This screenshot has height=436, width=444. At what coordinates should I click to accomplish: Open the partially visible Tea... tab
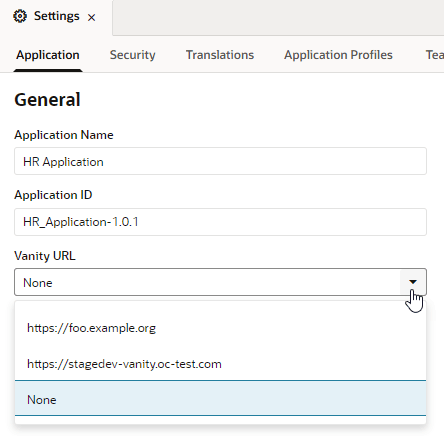pos(435,55)
